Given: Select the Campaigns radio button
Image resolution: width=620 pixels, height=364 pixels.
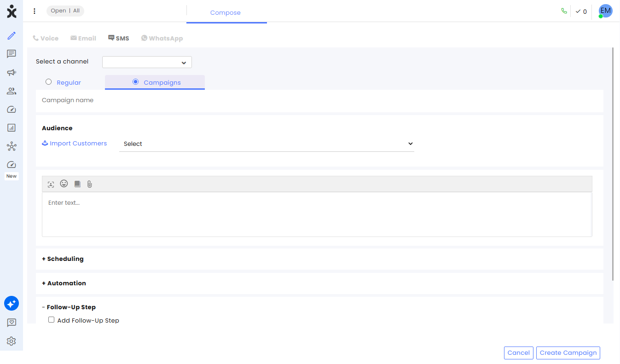Looking at the screenshot, I should pyautogui.click(x=135, y=82).
